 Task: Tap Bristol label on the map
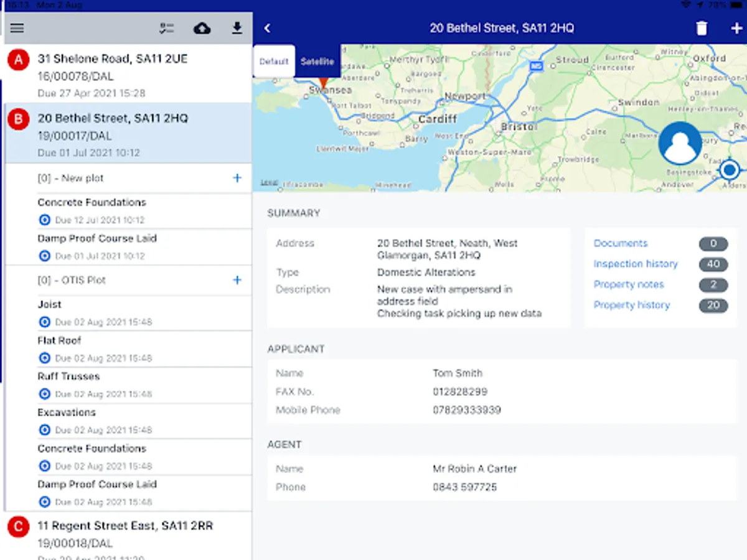click(519, 127)
